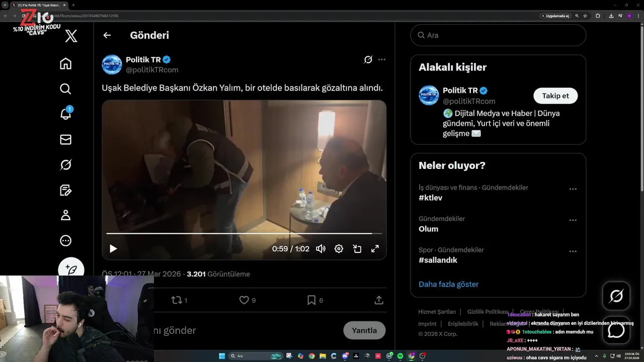Open Imprint footer link
The width and height of the screenshot is (644, 362).
[x=427, y=324]
